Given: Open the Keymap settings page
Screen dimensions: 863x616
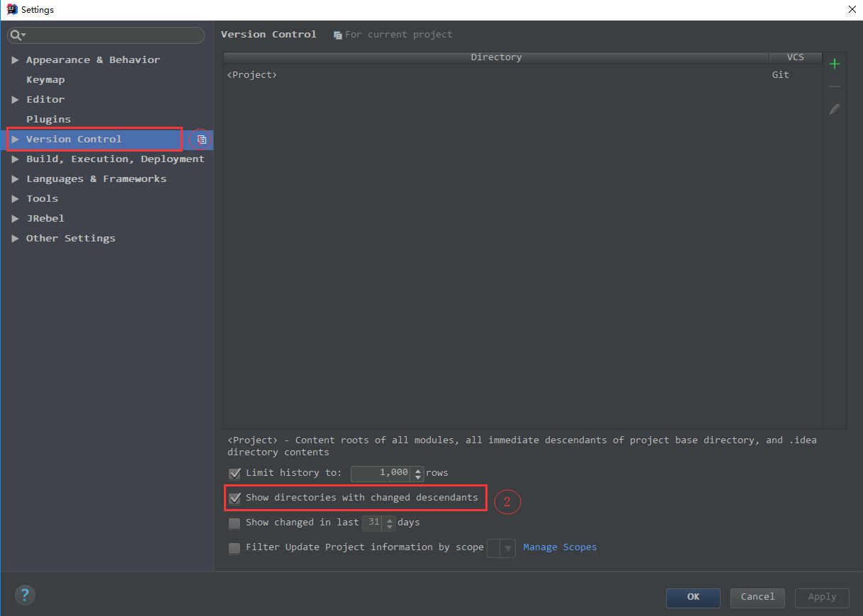Looking at the screenshot, I should pyautogui.click(x=45, y=79).
